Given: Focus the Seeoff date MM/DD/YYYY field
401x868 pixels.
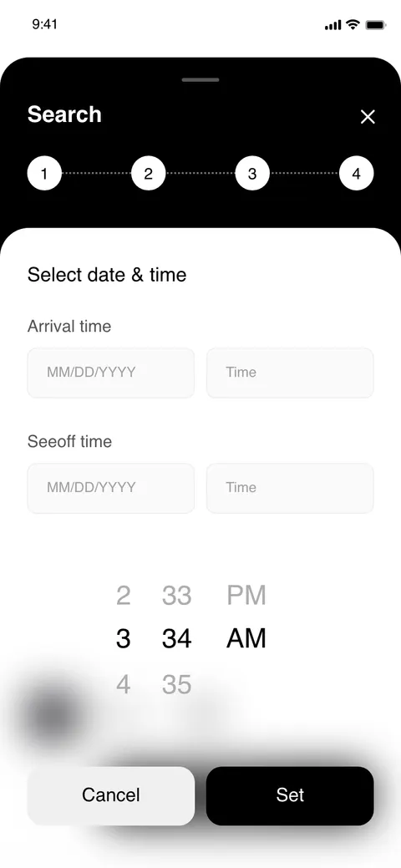Looking at the screenshot, I should [x=111, y=488].
